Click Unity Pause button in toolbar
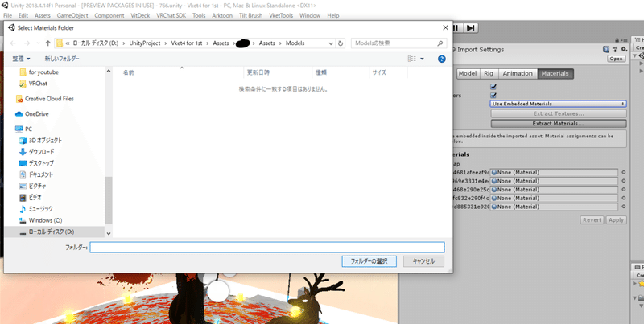644x324 pixels. (x=456, y=28)
